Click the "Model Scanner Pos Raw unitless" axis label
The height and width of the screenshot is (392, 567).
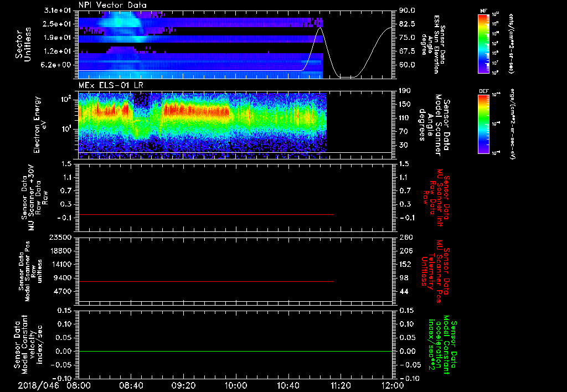30,271
